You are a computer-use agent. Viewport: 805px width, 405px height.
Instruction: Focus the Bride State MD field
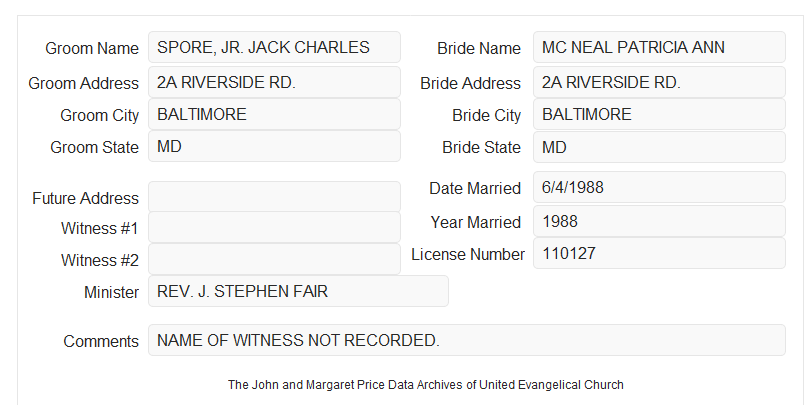point(659,147)
